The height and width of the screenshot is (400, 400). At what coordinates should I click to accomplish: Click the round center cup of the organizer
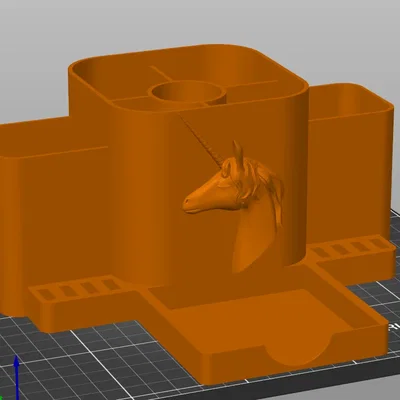[x=188, y=92]
